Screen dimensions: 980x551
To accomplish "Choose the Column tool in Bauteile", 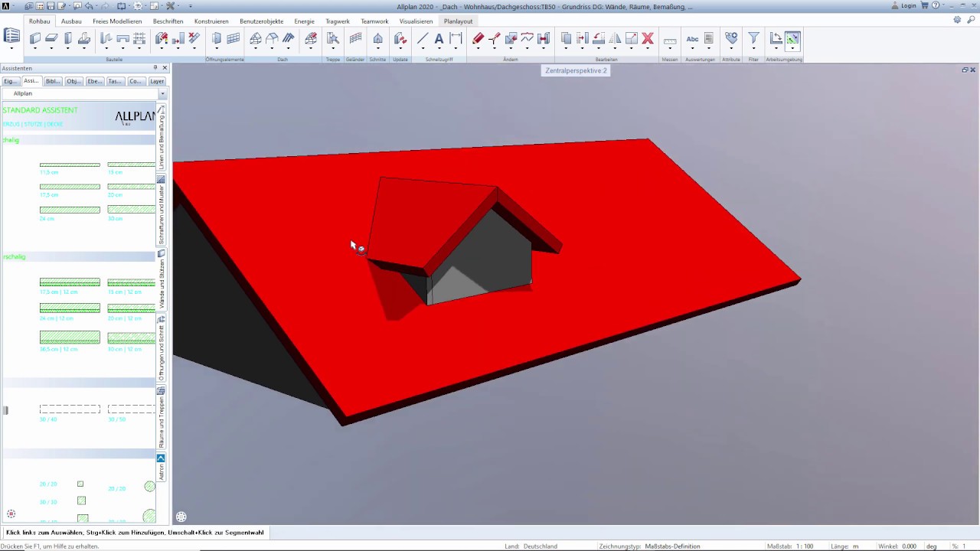I will pyautogui.click(x=68, y=38).
